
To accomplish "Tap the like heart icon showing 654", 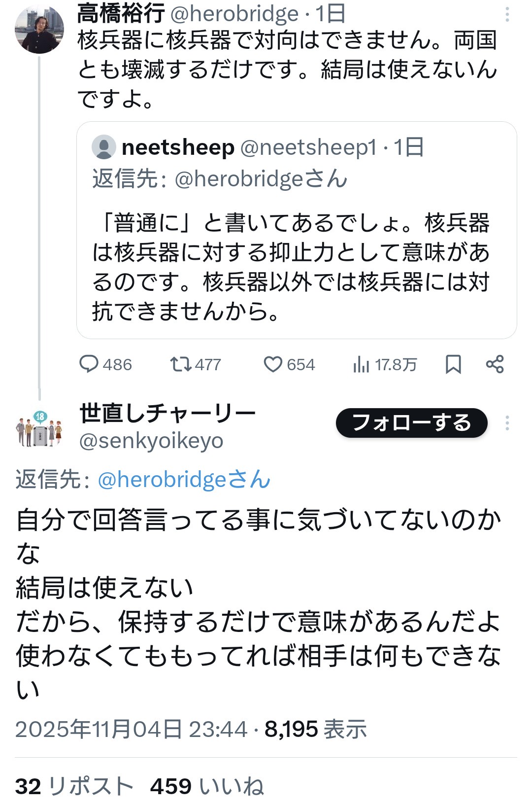I will click(x=273, y=365).
